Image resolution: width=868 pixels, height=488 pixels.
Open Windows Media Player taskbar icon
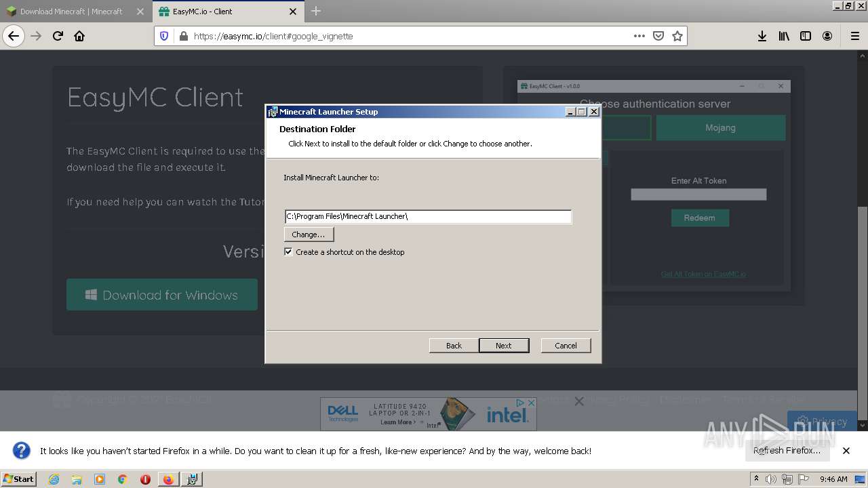(x=100, y=479)
